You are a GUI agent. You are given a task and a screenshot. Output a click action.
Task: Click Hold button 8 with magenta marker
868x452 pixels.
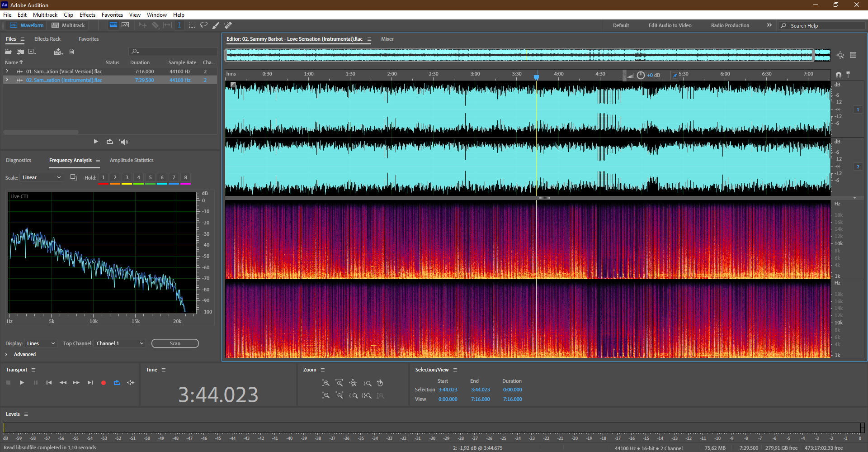click(x=185, y=178)
